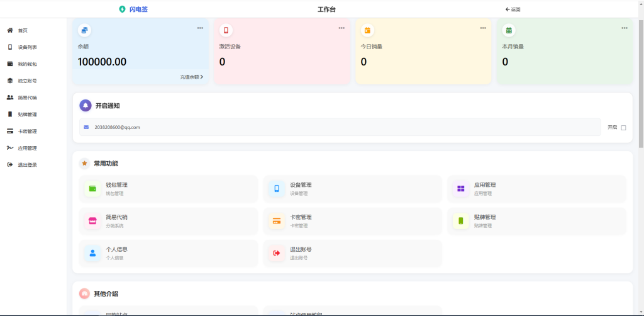This screenshot has width=644, height=316.
Task: Click the green phone icon of 贴牌管理
Action: 461,221
